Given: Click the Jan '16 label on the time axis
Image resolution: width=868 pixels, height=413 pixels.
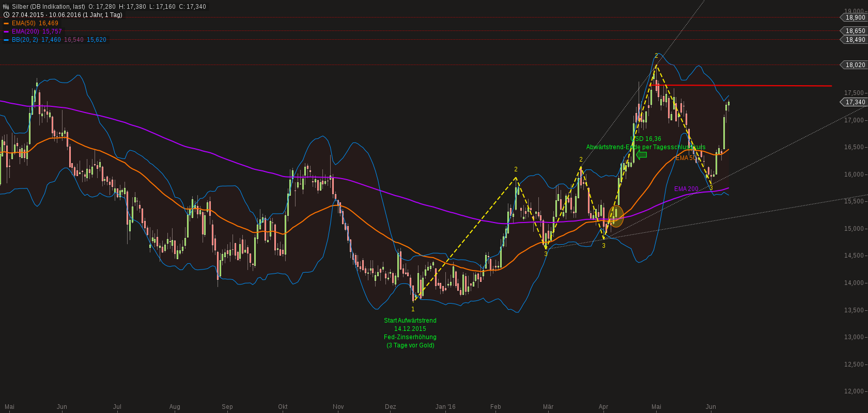Looking at the screenshot, I should 445,407.
